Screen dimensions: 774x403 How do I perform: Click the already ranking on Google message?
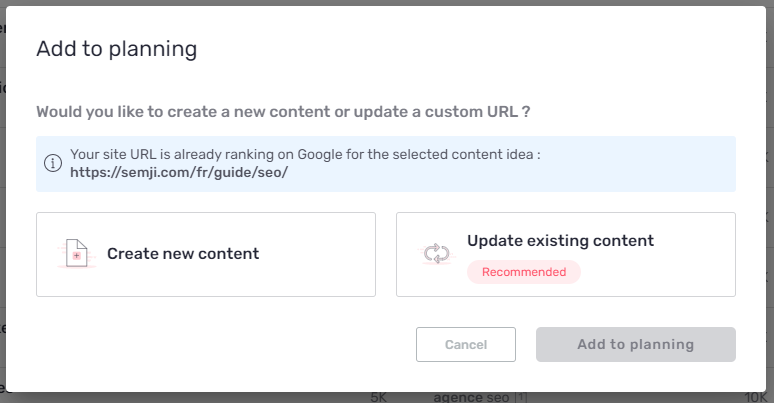coord(305,155)
